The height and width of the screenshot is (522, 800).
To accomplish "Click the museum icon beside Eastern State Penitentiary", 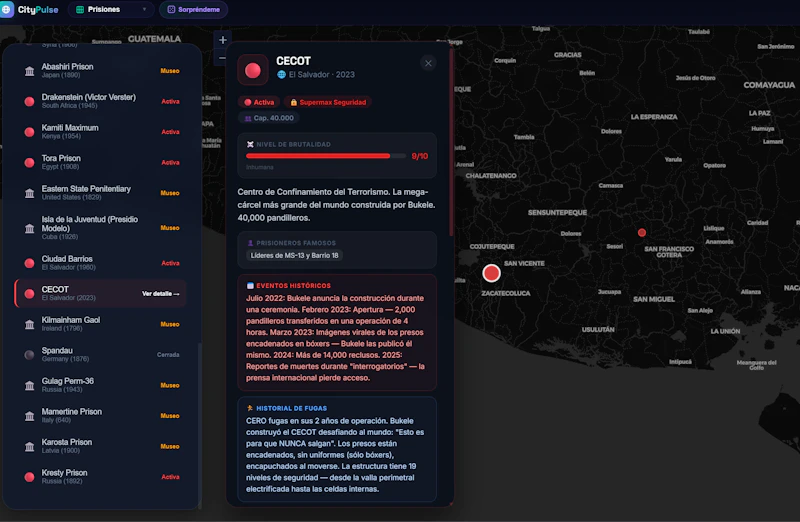I will 30,193.
